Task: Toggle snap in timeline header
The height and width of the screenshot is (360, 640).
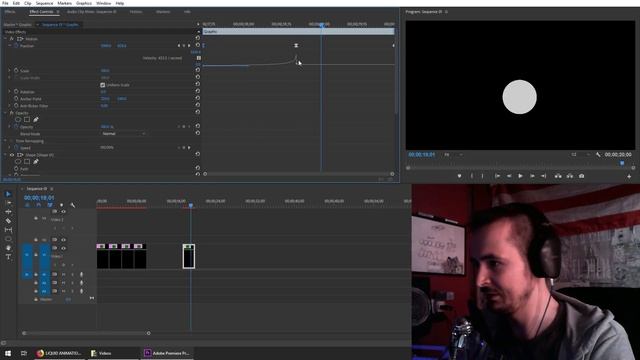Action: coord(38,205)
